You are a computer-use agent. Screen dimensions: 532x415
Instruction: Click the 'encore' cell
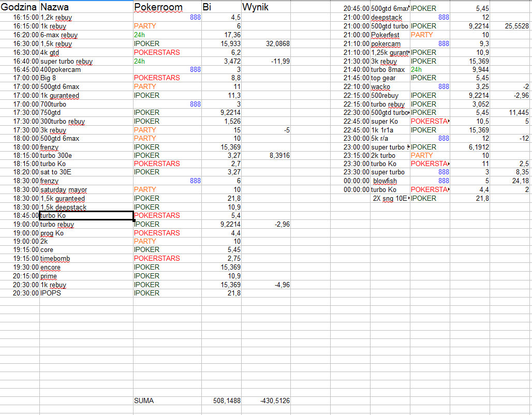click(86, 268)
